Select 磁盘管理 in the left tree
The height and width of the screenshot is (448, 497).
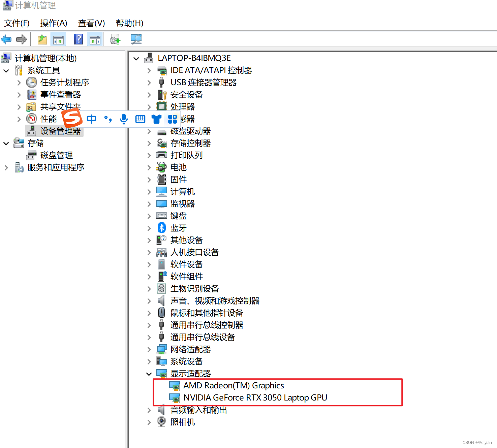point(57,155)
